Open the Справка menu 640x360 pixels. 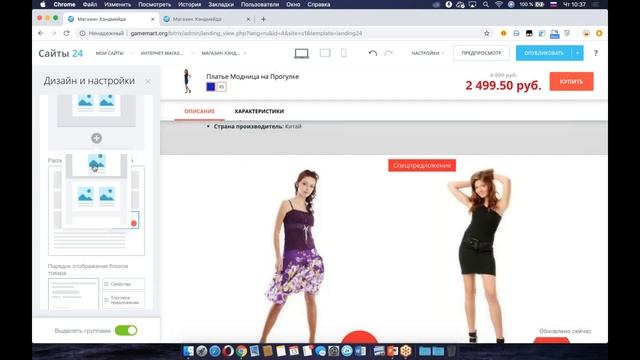(x=318, y=4)
